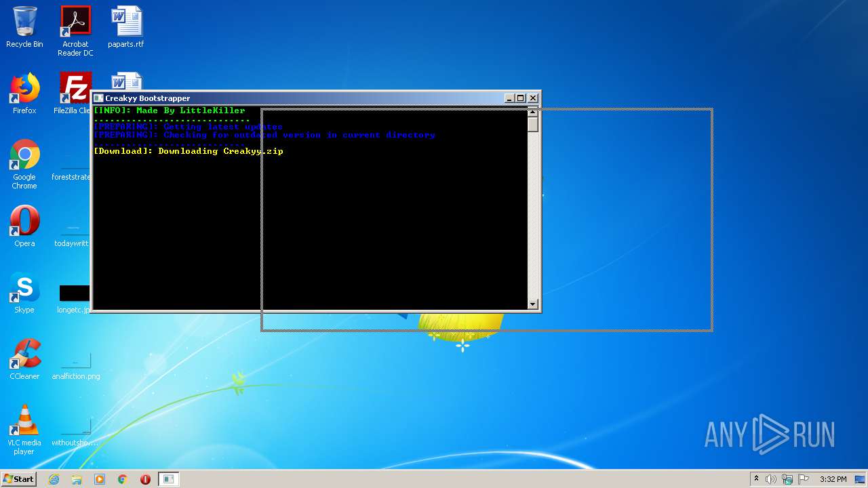Open Google Chrome desktop shortcut
This screenshot has width=868, height=488.
pos(24,164)
